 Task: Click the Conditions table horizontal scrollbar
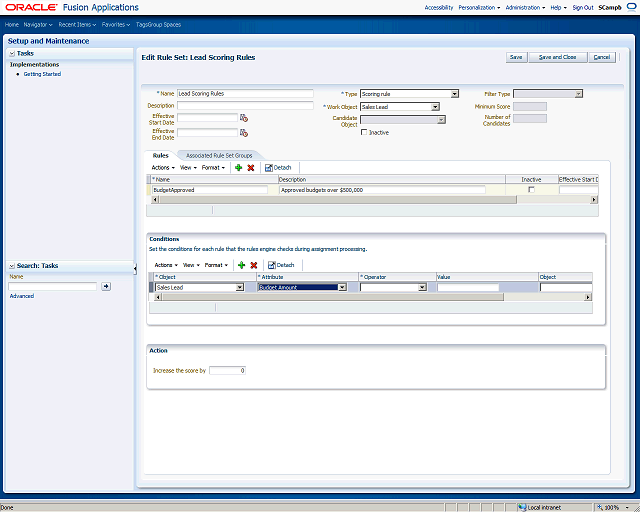[333, 297]
